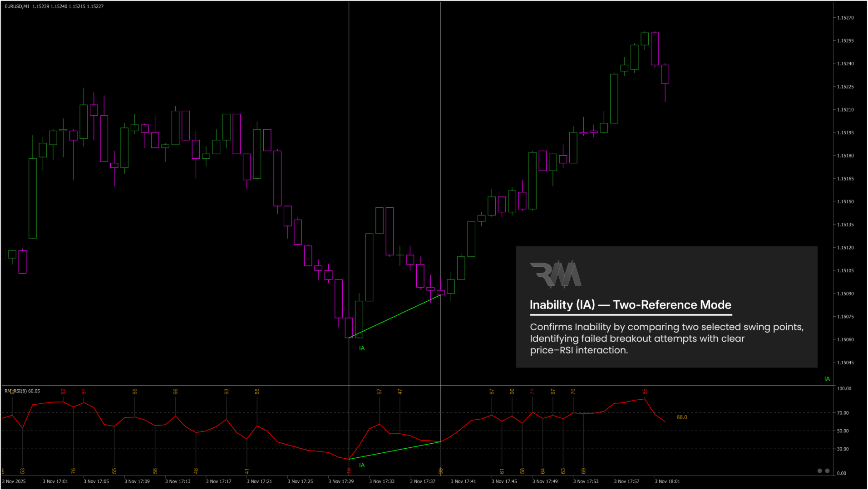The width and height of the screenshot is (868, 490).
Task: Click the 1.15135 price axis label
Action: click(x=845, y=225)
